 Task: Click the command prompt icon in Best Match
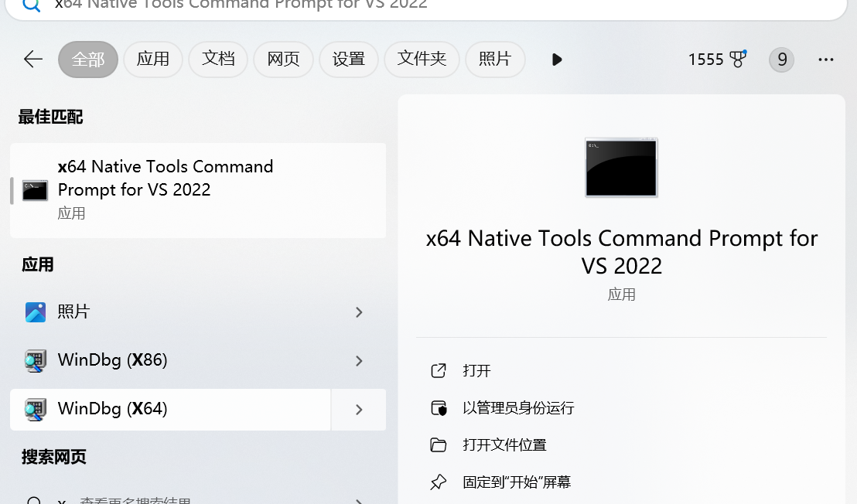[x=35, y=189]
